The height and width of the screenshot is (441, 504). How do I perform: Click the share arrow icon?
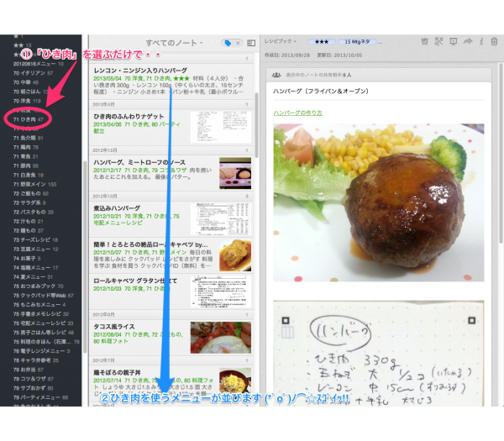click(468, 41)
